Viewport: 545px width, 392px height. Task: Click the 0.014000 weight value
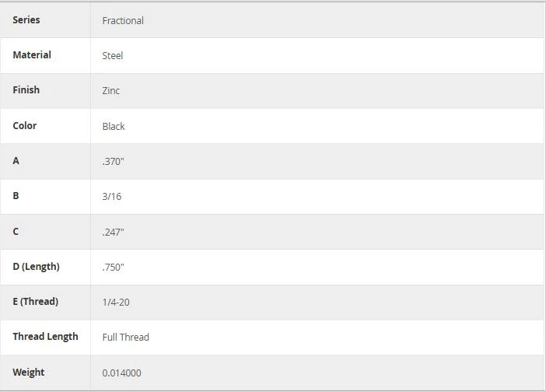pos(121,373)
